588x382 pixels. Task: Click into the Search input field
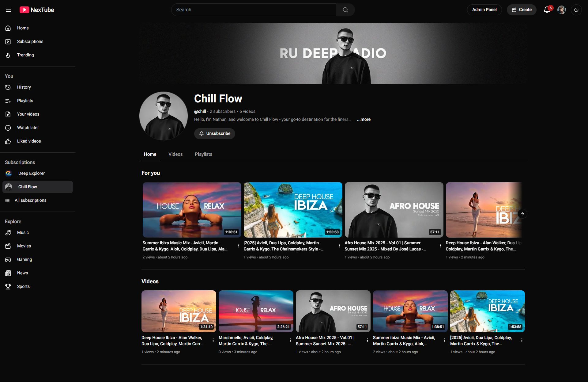tap(254, 10)
